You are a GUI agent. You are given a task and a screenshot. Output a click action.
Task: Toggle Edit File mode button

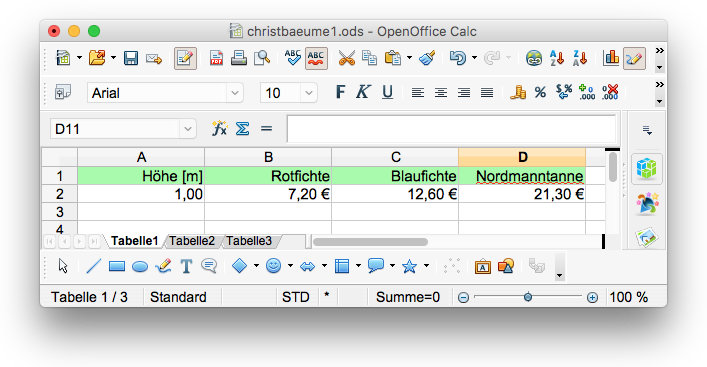point(185,58)
